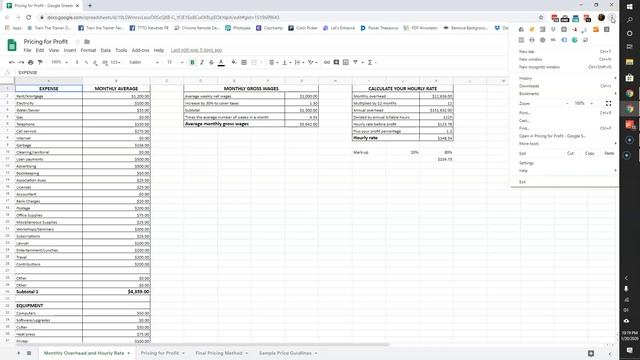Enter fullscreen via Chrome menu icon
Screen dimensions: 640x360
609,104
